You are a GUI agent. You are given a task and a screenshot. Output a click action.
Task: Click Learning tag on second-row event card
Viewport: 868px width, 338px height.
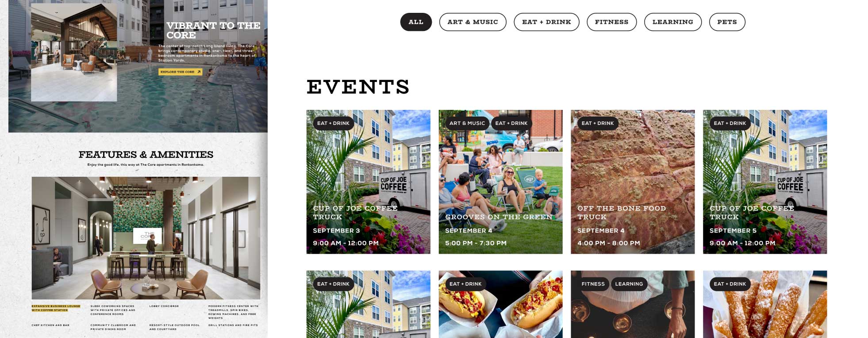629,284
